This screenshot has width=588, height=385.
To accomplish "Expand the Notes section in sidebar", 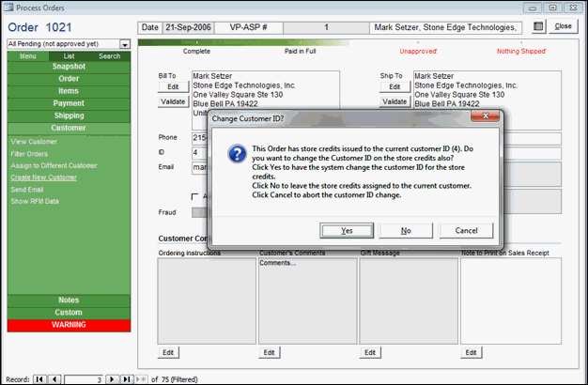I will point(69,300).
